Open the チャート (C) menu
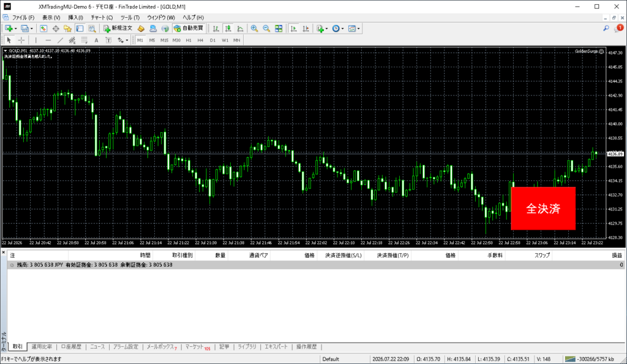 (102, 18)
